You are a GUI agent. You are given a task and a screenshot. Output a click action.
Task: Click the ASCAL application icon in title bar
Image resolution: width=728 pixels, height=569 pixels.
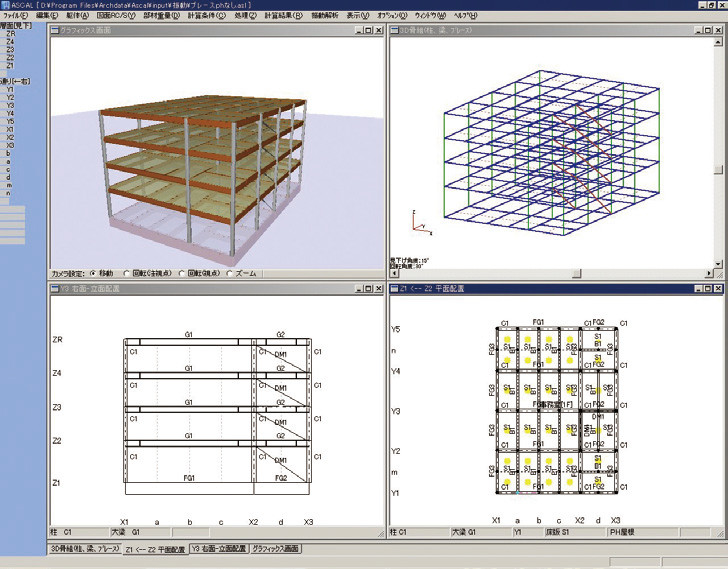pyautogui.click(x=6, y=5)
